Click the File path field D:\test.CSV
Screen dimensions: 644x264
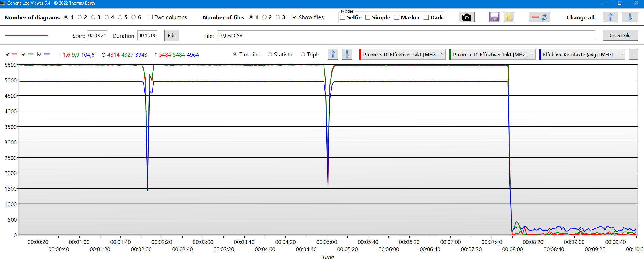pos(406,36)
